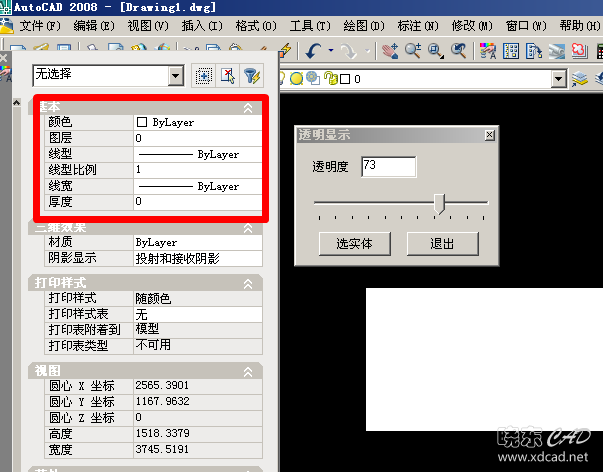Open the 编辑(E) menu

pyautogui.click(x=94, y=26)
